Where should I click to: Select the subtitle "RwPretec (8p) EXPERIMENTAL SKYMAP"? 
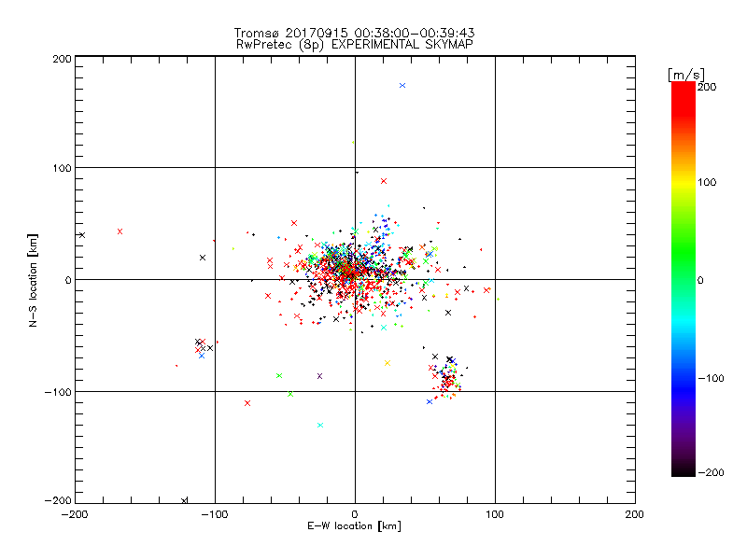355,44
